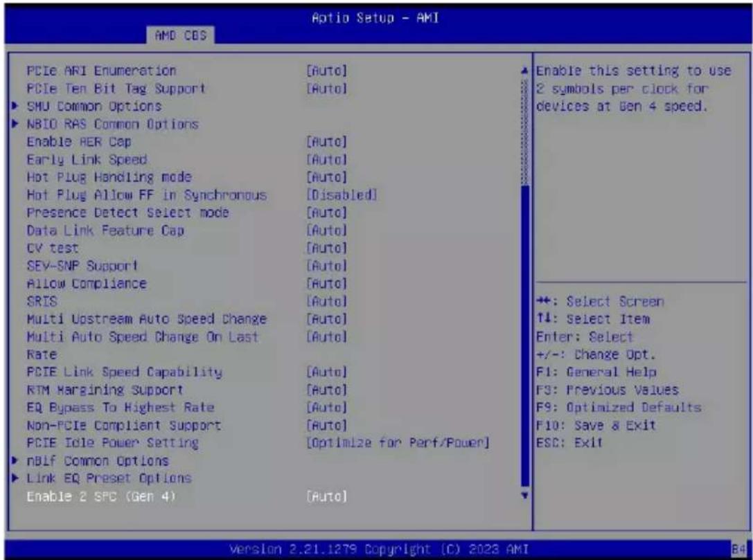The width and height of the screenshot is (753, 560).
Task: Select SEV-SNP Support option
Action: coord(82,266)
